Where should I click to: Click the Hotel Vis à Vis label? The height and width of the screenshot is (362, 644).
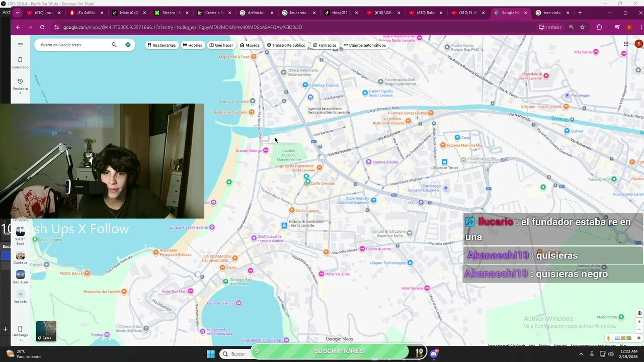(x=337, y=274)
